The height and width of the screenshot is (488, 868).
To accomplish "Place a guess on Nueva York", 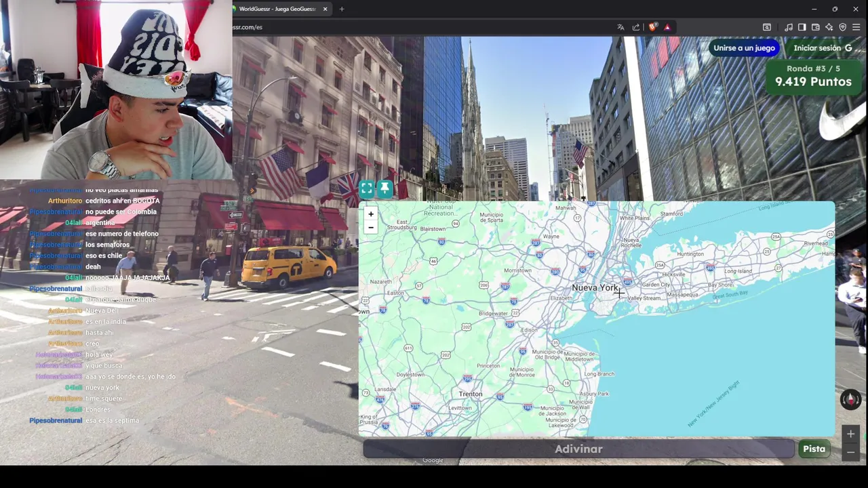I will (595, 287).
